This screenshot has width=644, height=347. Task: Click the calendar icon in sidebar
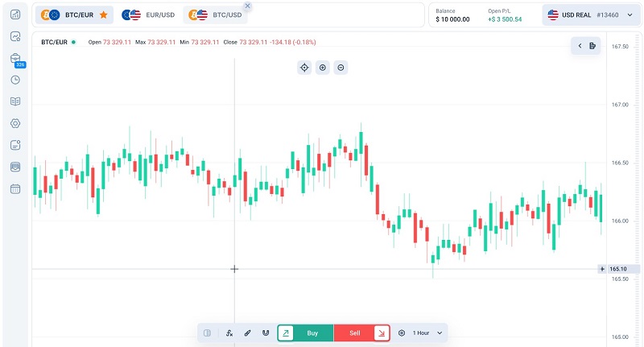15,188
